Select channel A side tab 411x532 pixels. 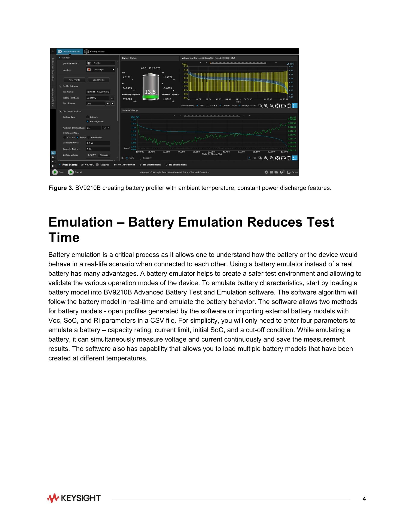[53, 153]
